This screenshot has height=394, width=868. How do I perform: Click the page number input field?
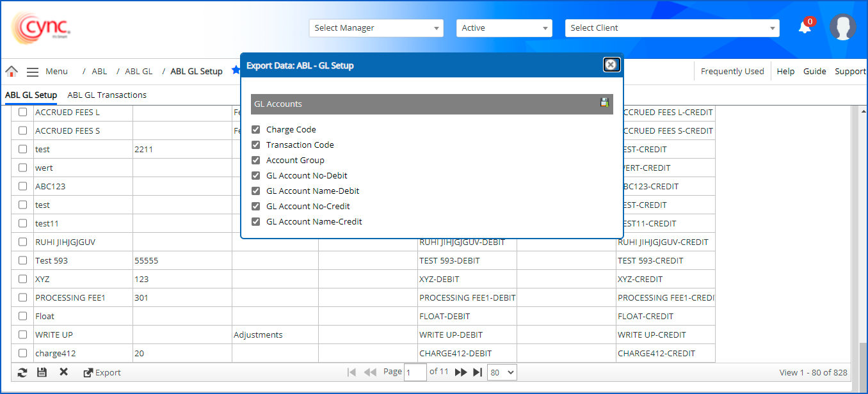pos(415,372)
